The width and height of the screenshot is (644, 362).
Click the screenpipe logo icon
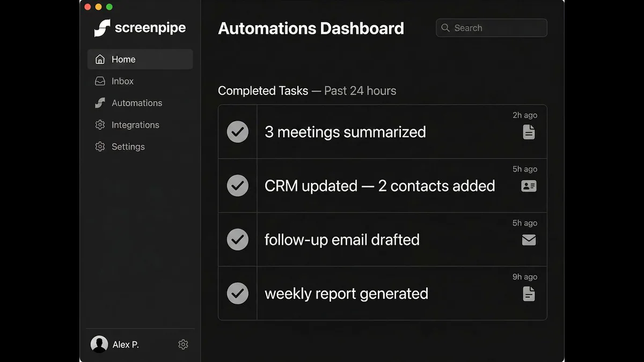[x=101, y=28]
